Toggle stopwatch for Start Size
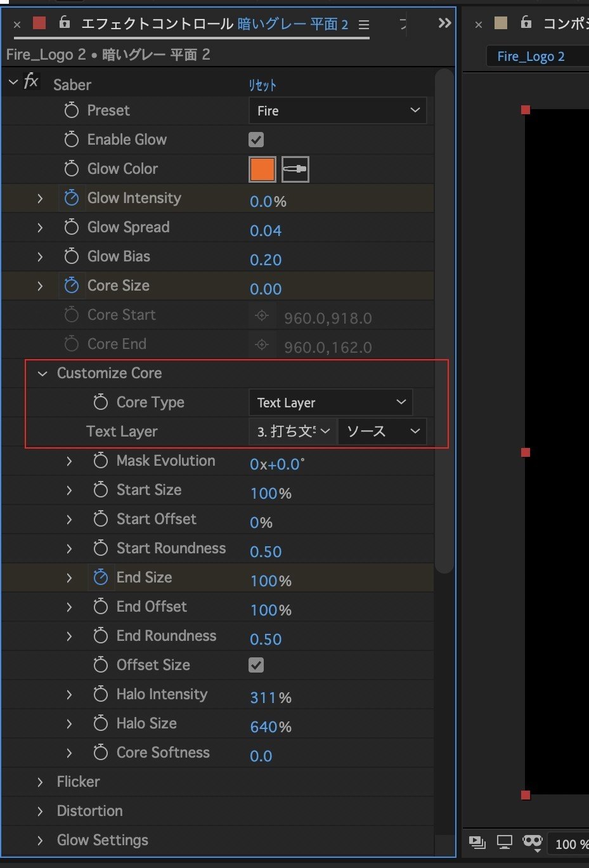 point(101,490)
